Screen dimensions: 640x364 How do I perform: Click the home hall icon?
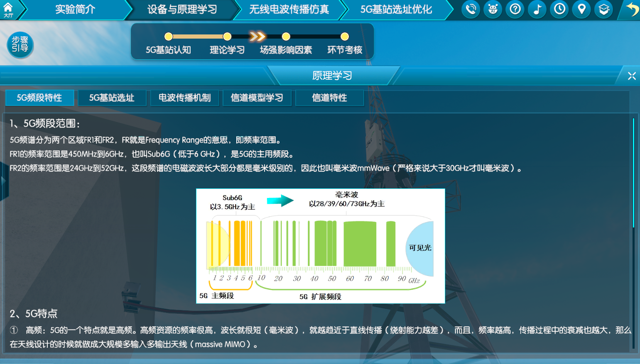[8, 9]
